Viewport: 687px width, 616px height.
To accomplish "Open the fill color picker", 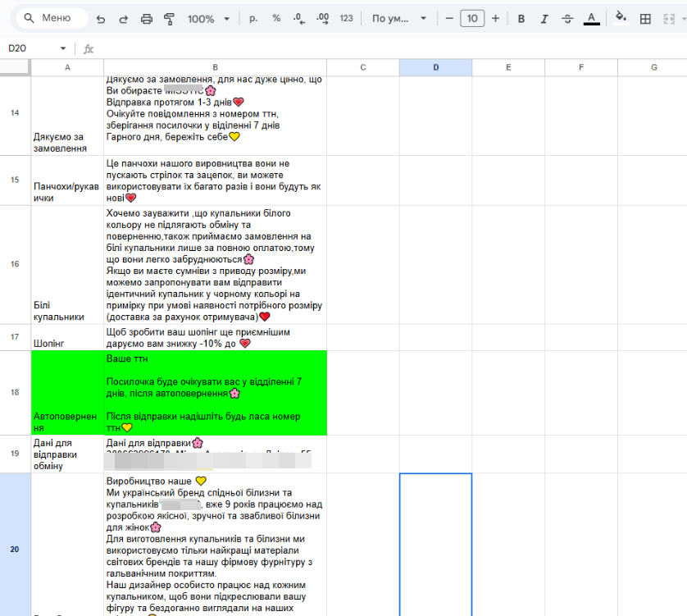I will point(620,17).
